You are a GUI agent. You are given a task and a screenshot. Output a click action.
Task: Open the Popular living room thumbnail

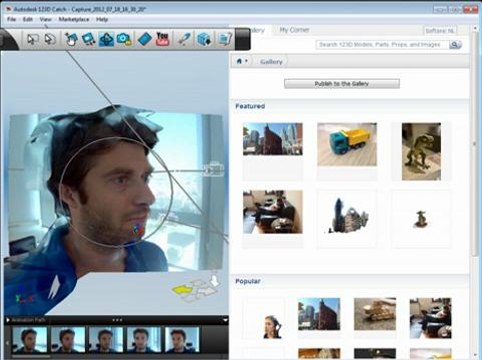[431, 318]
